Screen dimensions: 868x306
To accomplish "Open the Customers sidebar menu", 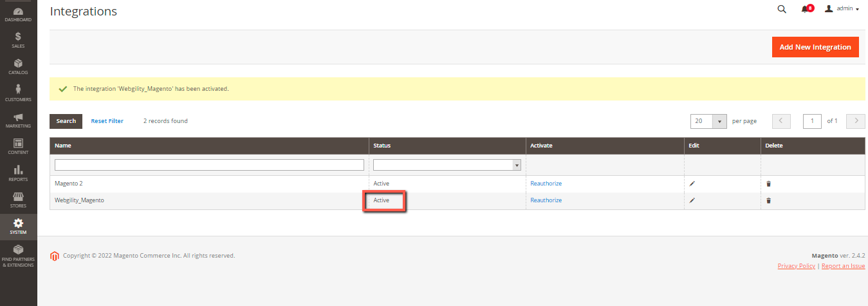I will point(18,93).
